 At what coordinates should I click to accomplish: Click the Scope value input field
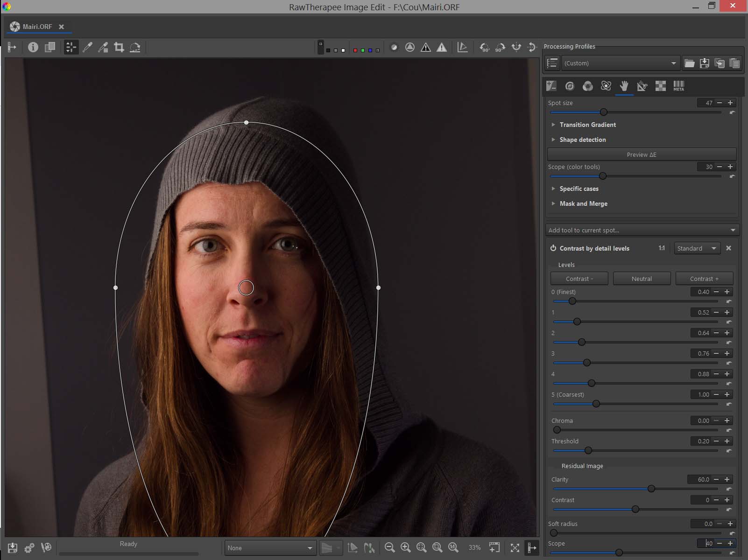[x=706, y=543]
